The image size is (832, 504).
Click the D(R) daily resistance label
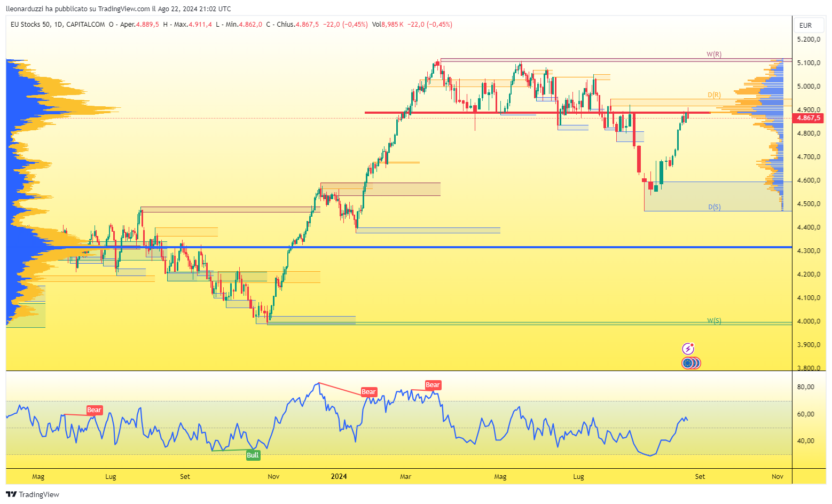pyautogui.click(x=714, y=95)
